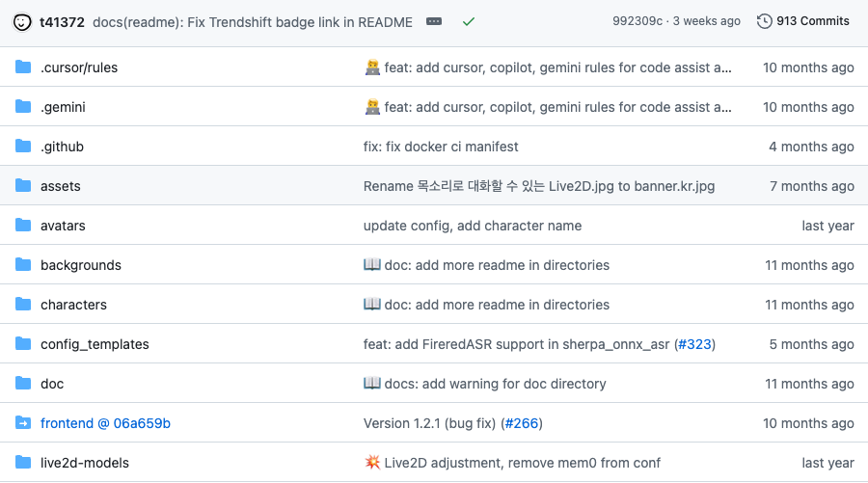The image size is (868, 483).
Task: Click 'last year' on avatars row
Action: [x=828, y=226]
